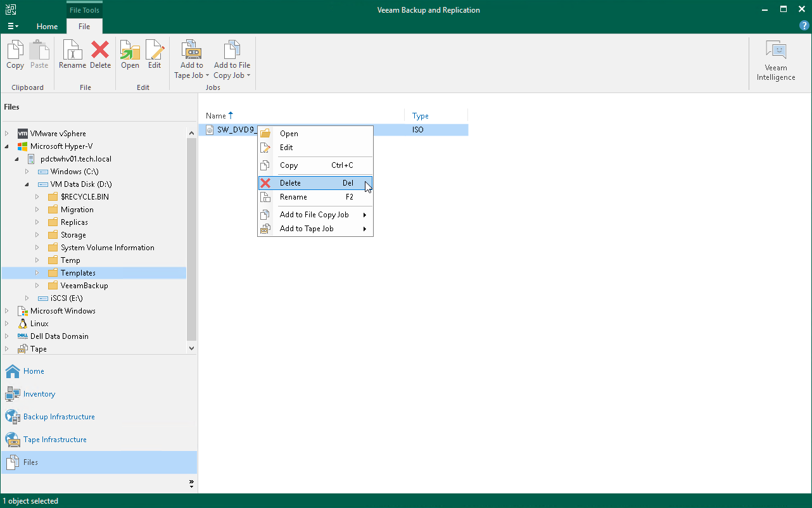Select the $RECYCLE.BIN folder

(85, 197)
